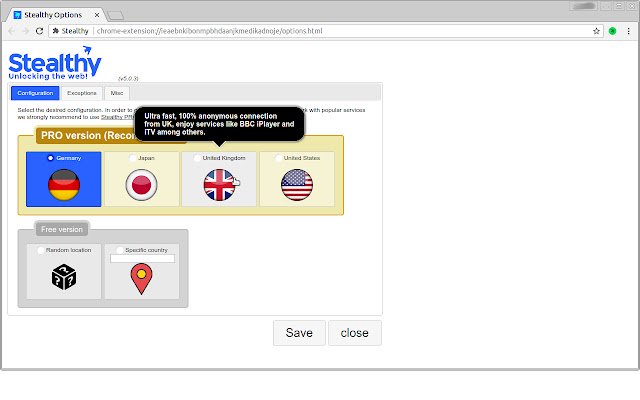This screenshot has height=400, width=640.
Task: Bookmark page with the star icon
Action: point(596,31)
